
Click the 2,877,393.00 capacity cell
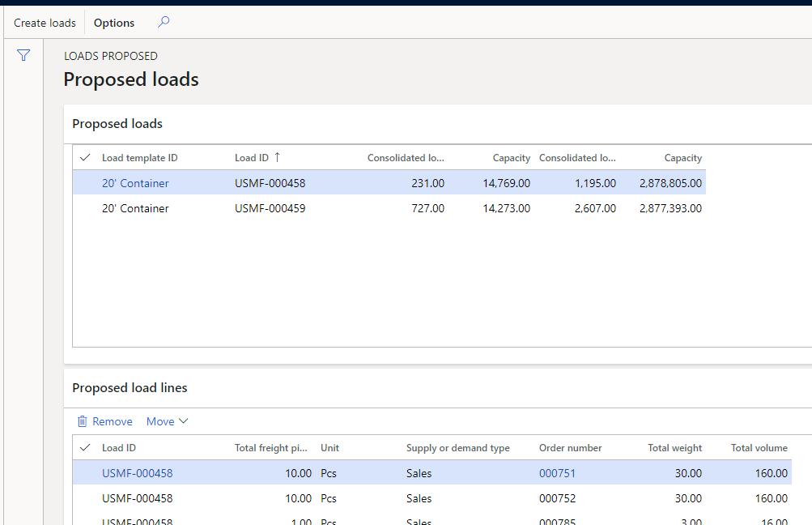(670, 208)
